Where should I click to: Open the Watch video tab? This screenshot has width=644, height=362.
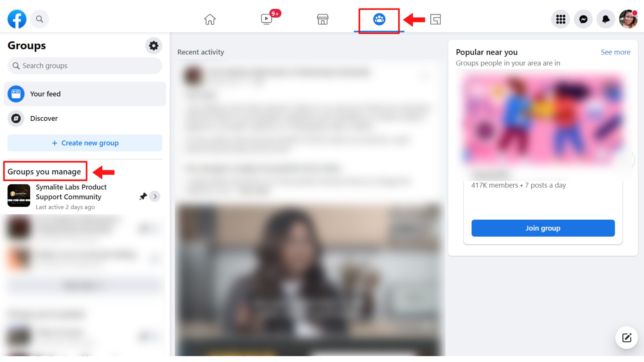267,18
